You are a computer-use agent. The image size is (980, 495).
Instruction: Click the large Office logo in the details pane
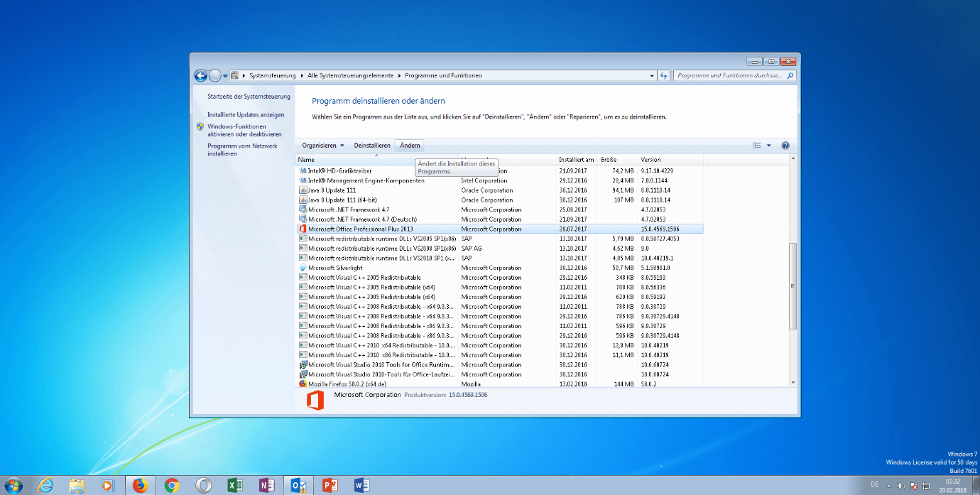tap(315, 401)
